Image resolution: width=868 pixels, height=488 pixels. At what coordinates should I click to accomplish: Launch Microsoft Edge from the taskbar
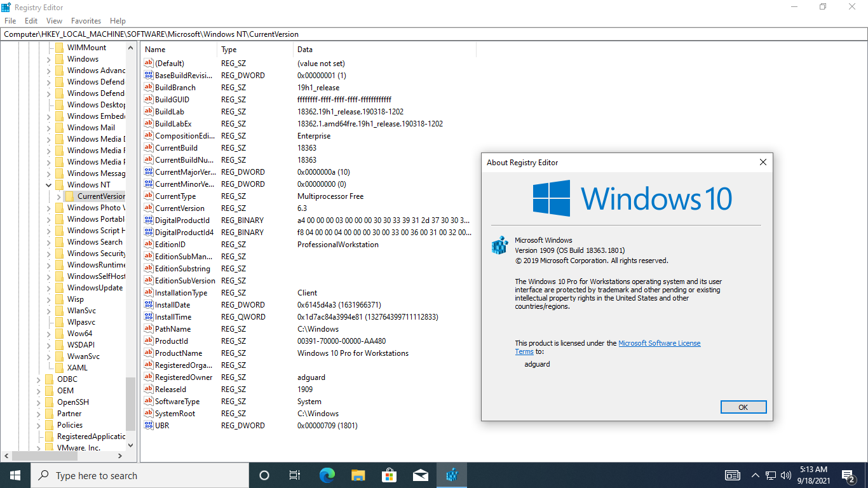[327, 475]
